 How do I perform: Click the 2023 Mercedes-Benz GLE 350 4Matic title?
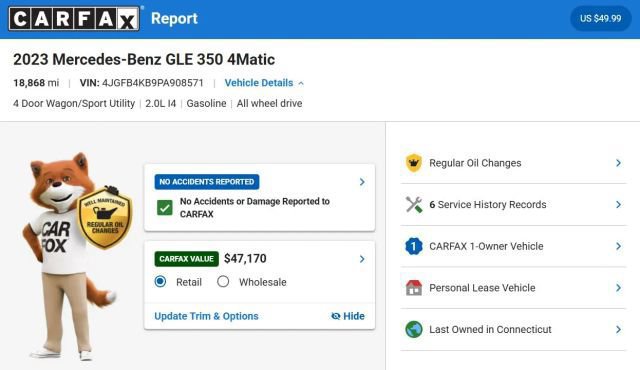click(x=144, y=60)
